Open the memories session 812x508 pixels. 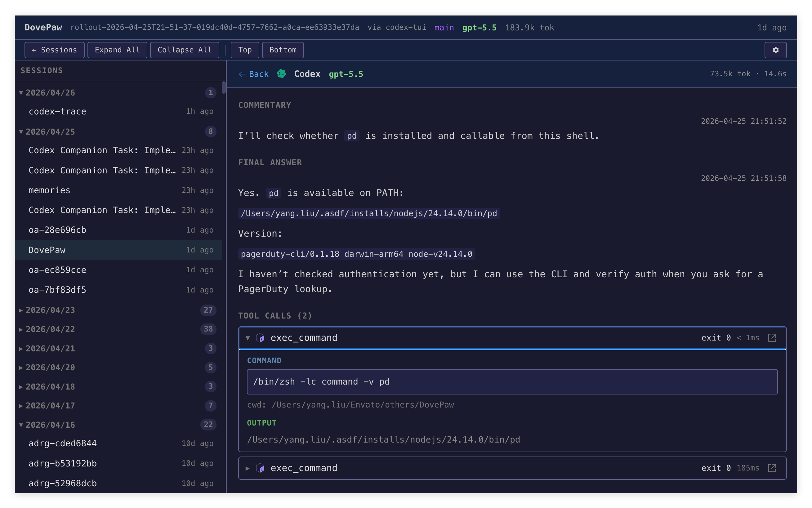point(118,190)
